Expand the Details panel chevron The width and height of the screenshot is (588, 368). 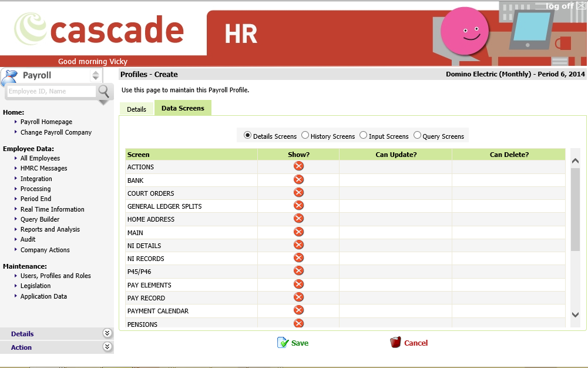pyautogui.click(x=107, y=333)
